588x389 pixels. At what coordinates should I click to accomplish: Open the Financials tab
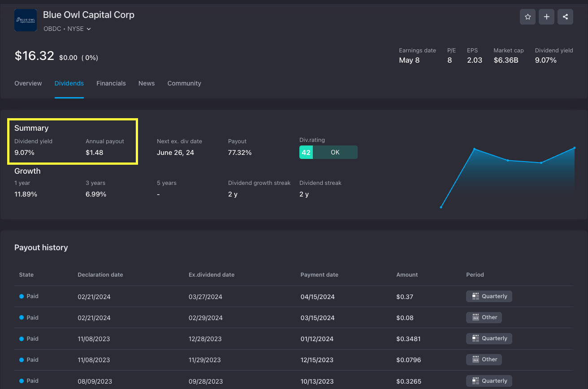coord(111,83)
